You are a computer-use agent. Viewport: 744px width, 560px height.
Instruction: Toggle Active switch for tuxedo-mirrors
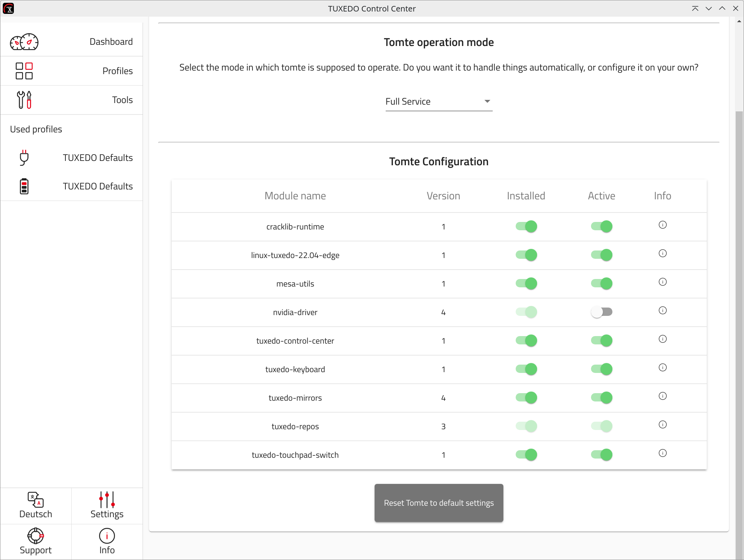coord(602,398)
